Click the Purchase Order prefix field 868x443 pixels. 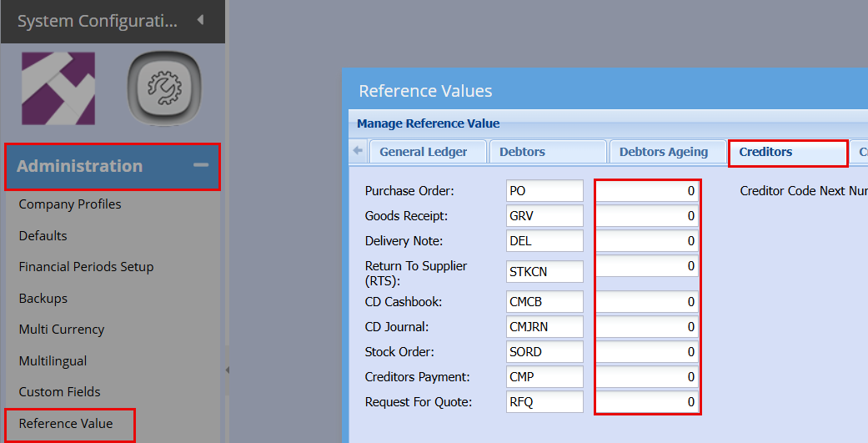pyautogui.click(x=544, y=191)
